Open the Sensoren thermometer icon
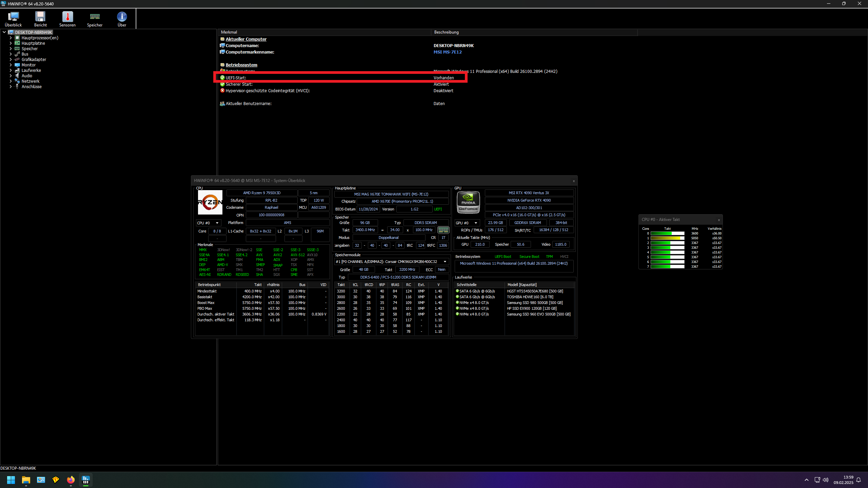This screenshot has height=488, width=868. click(x=67, y=19)
